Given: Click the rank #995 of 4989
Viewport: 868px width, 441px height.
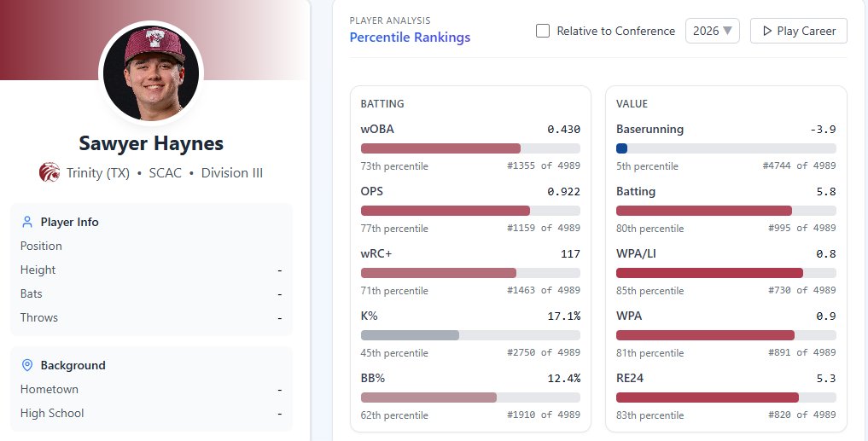Looking at the screenshot, I should point(802,228).
